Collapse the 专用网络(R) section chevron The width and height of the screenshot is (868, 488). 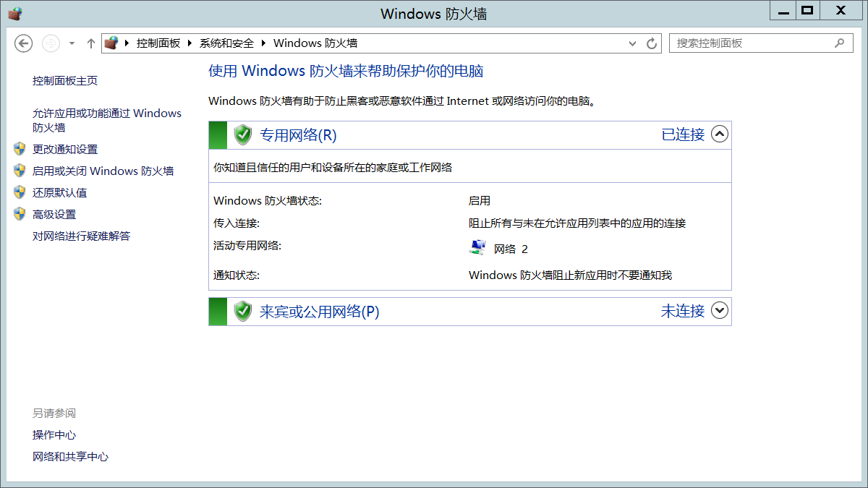(x=719, y=134)
